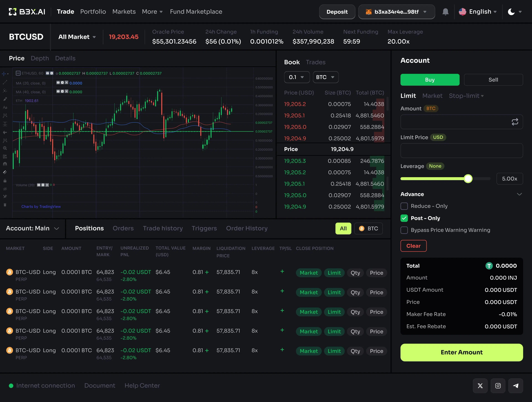Select the Aa text annotation tool
Image resolution: width=532 pixels, height=402 pixels.
coord(5,107)
